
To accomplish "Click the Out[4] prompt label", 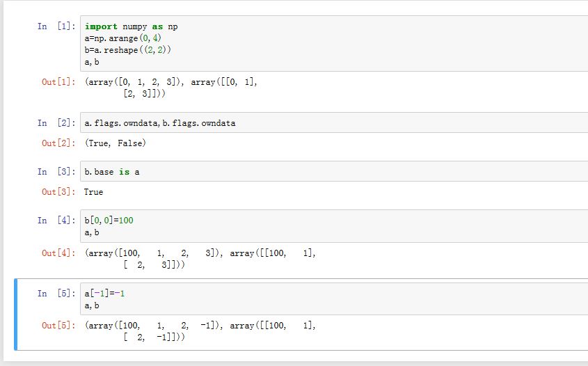I will 58,253.
